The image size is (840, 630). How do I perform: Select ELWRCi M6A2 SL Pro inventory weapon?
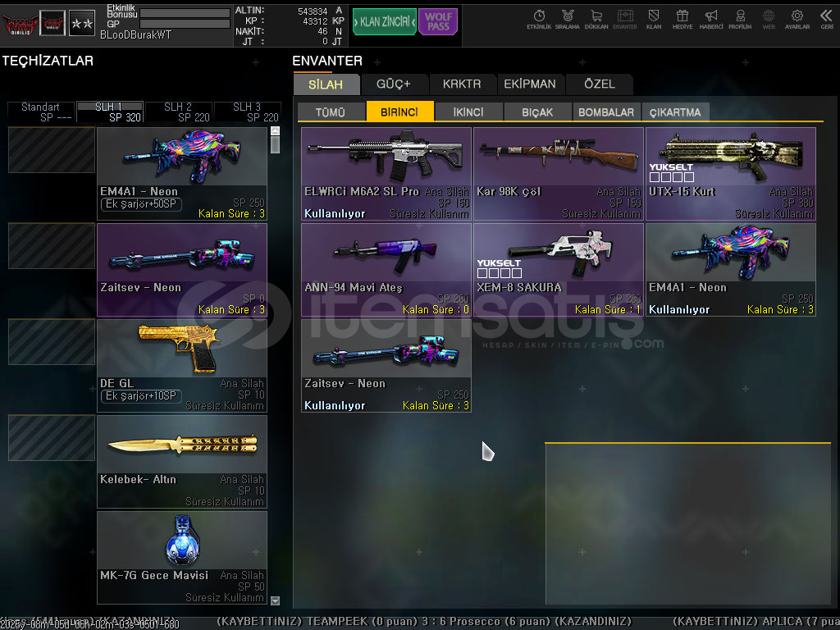(x=386, y=174)
